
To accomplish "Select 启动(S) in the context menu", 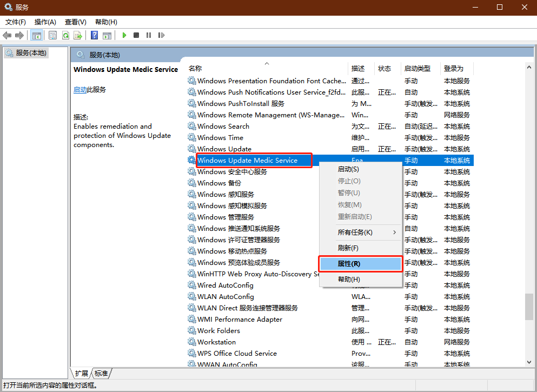I will (348, 169).
